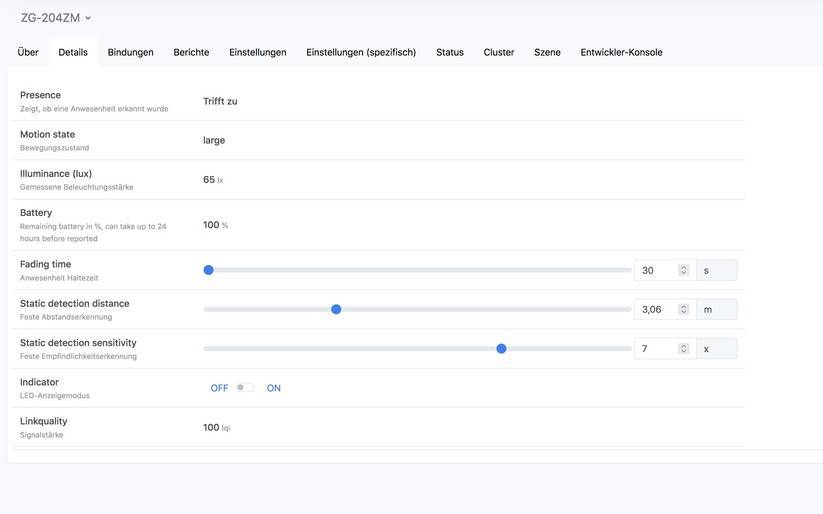Open the ZG-204ZM device dropdown
Image resolution: width=823 pixels, height=514 pixels.
(56, 18)
